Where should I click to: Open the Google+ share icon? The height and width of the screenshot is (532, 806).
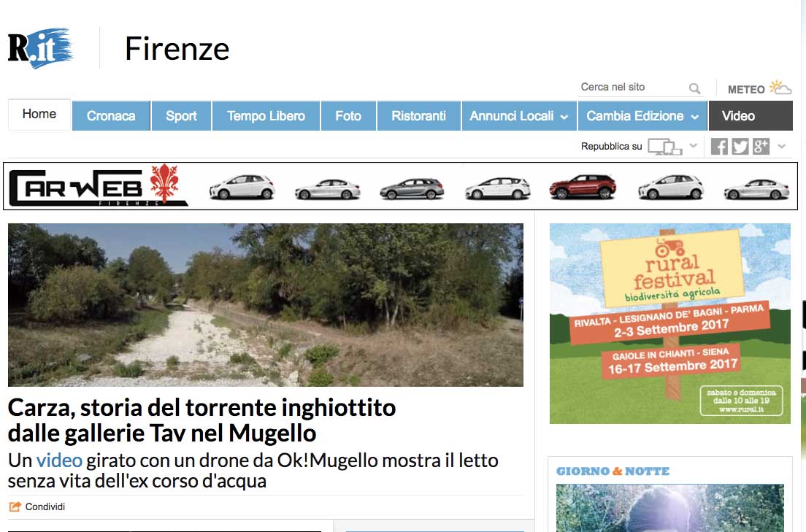[x=760, y=146]
